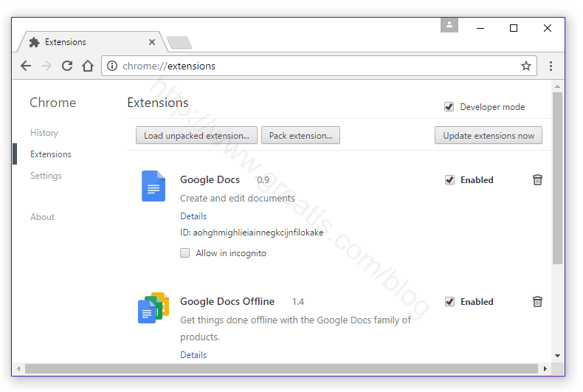This screenshot has height=392, width=583.
Task: Click the Pack extension button
Action: (x=300, y=136)
